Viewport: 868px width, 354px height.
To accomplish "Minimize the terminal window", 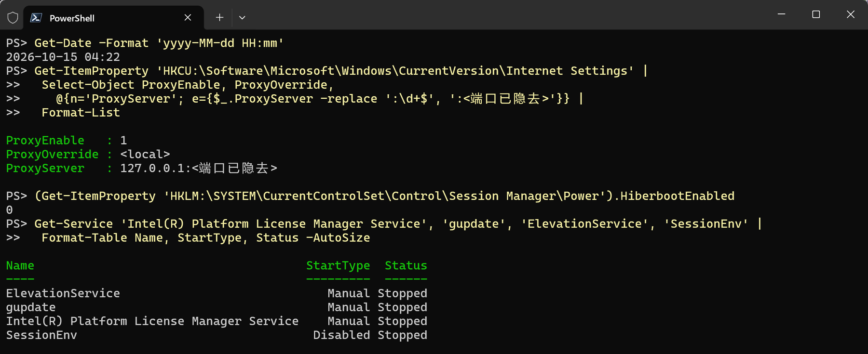I will click(x=782, y=14).
